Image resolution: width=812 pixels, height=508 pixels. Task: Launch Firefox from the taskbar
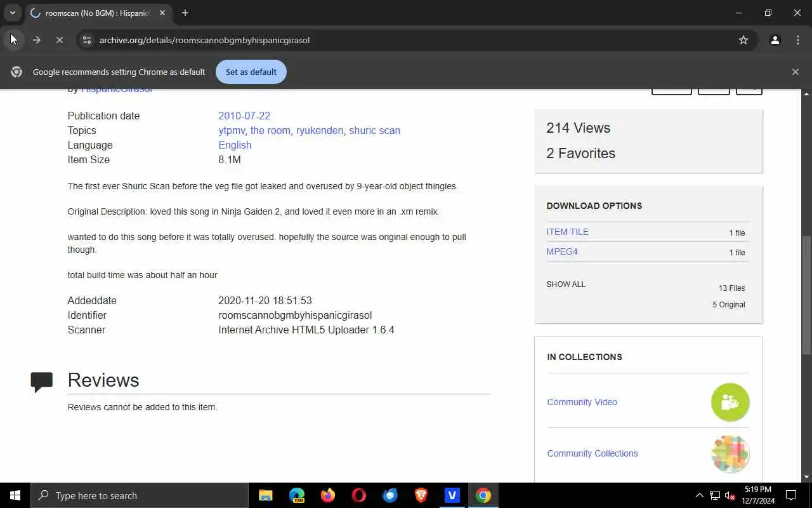point(328,495)
